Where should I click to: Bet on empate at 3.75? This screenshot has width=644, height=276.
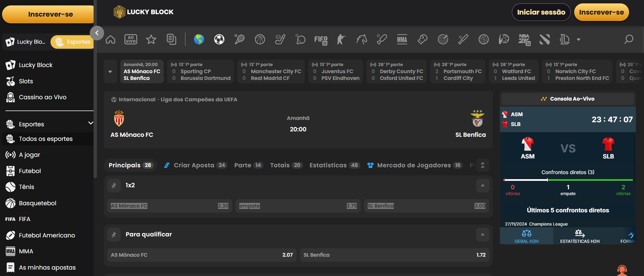point(298,206)
